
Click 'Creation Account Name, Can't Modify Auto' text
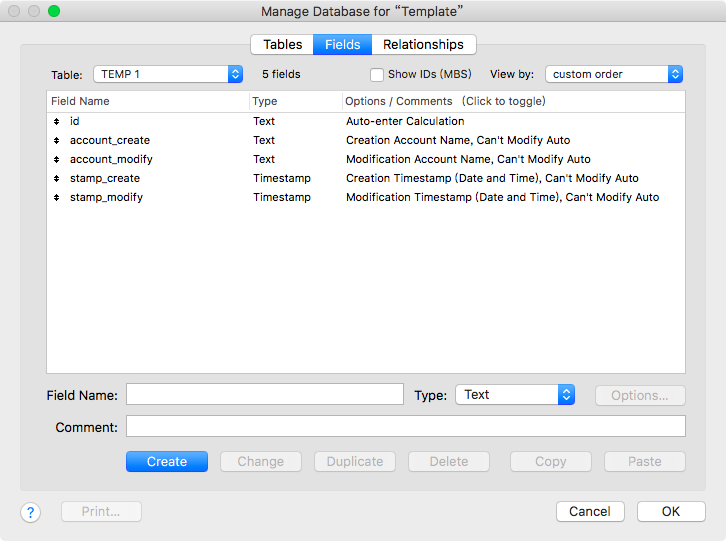click(x=458, y=140)
